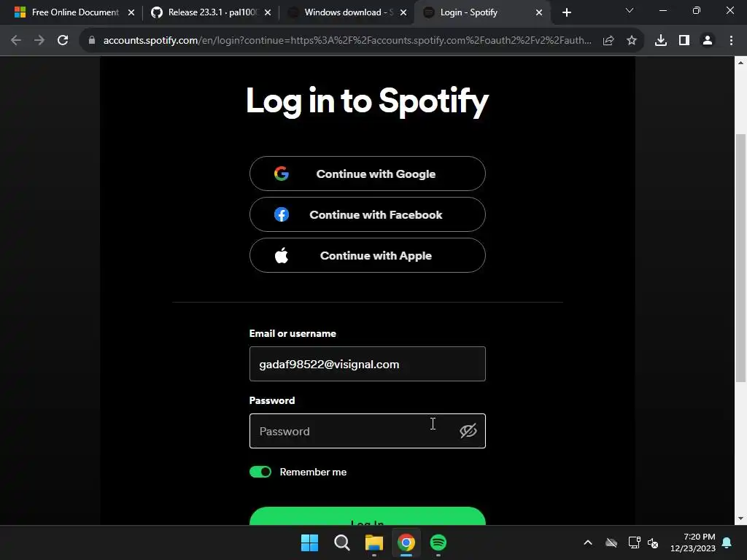Click the lock site info icon

point(92,41)
